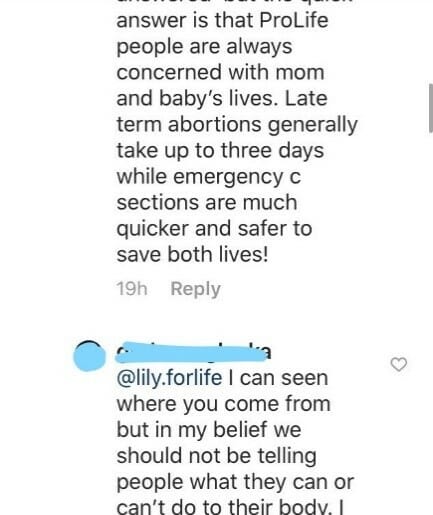Tap the line 'where you come from'

pyautogui.click(x=223, y=404)
